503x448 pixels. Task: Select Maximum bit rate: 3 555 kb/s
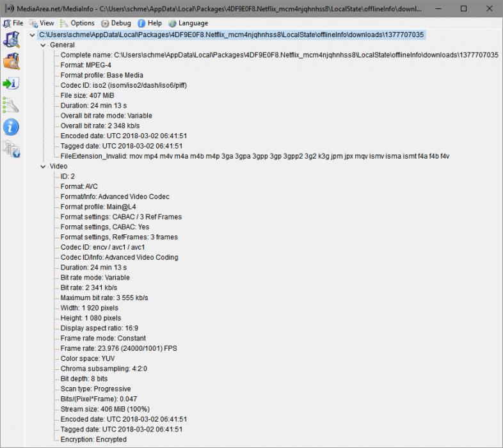point(104,298)
